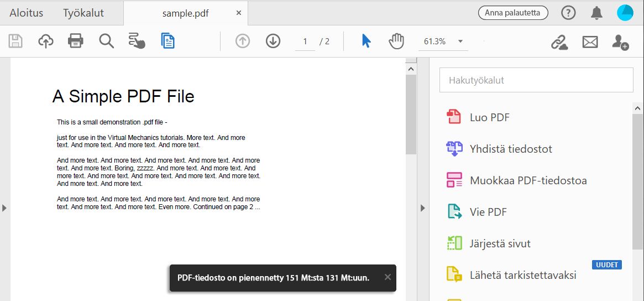Expand the left navigation pane arrow

[x=4, y=208]
